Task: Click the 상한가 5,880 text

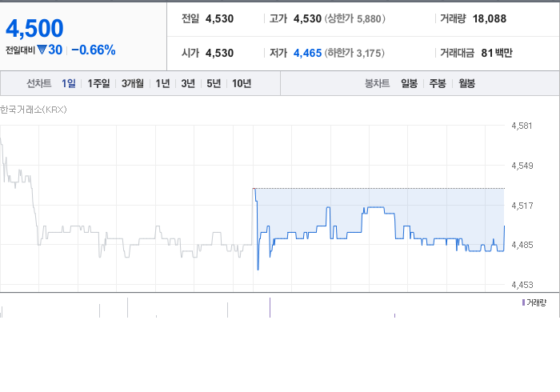Action: [355, 18]
